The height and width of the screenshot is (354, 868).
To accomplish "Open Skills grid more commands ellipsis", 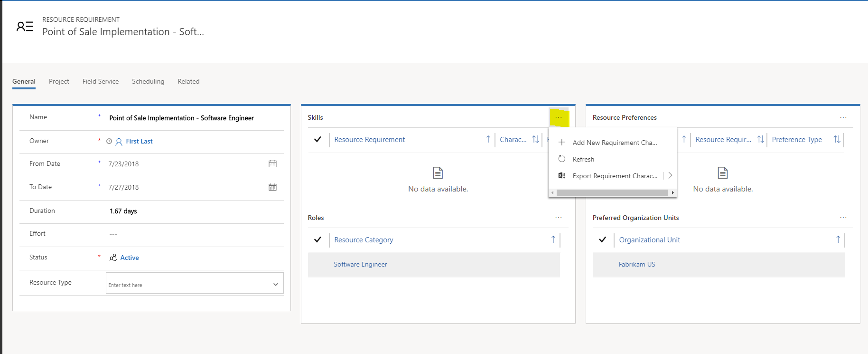I will (x=559, y=117).
